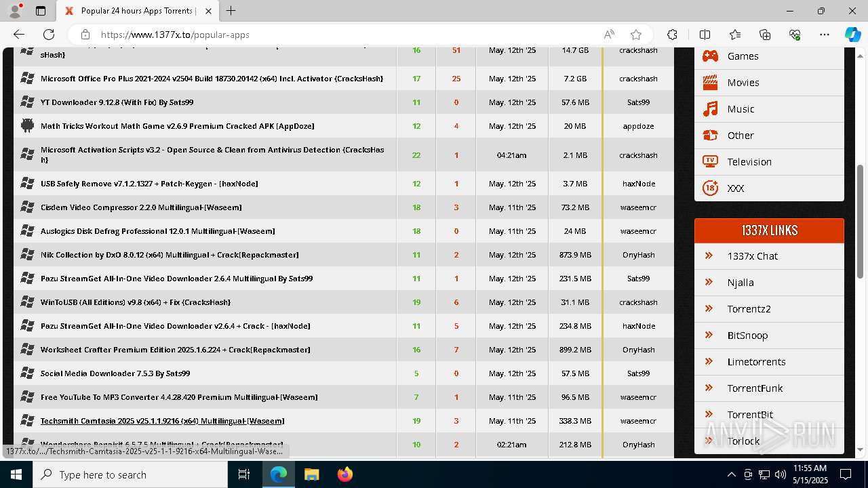Viewport: 868px width, 488px height.
Task: Open Techsmith Camtasia 2025 torrent link
Action: 162,421
